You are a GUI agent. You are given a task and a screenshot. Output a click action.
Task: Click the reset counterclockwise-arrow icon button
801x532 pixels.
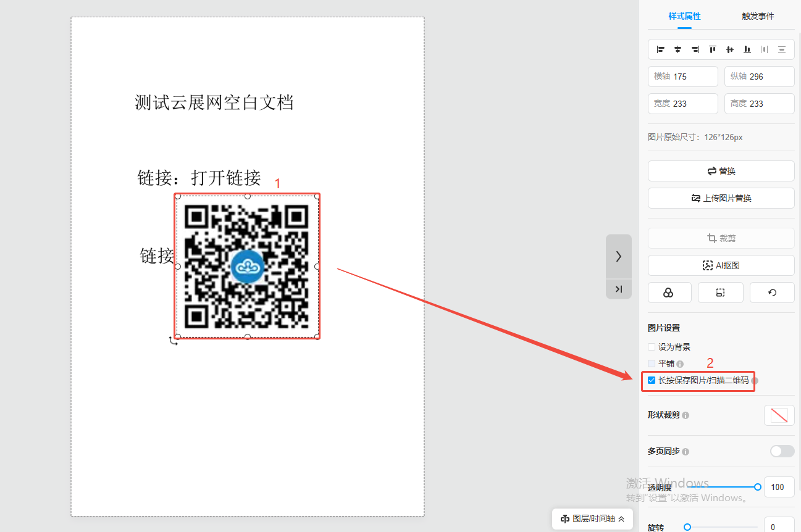coord(772,293)
